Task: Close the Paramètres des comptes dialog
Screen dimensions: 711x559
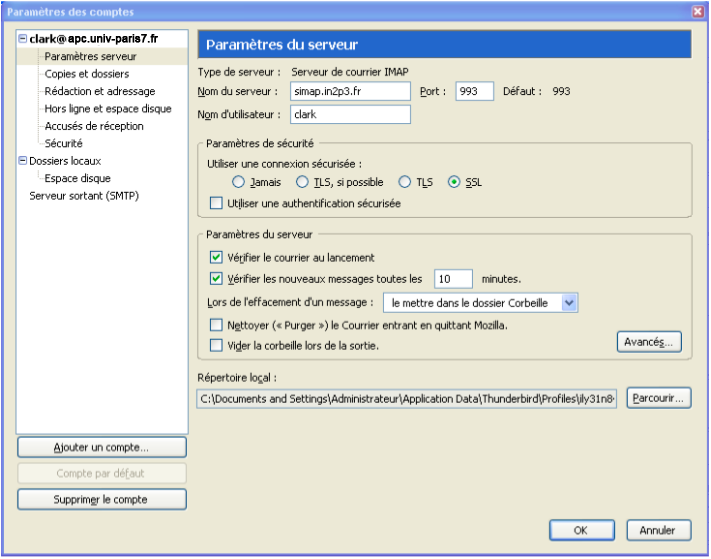Action: (698, 11)
